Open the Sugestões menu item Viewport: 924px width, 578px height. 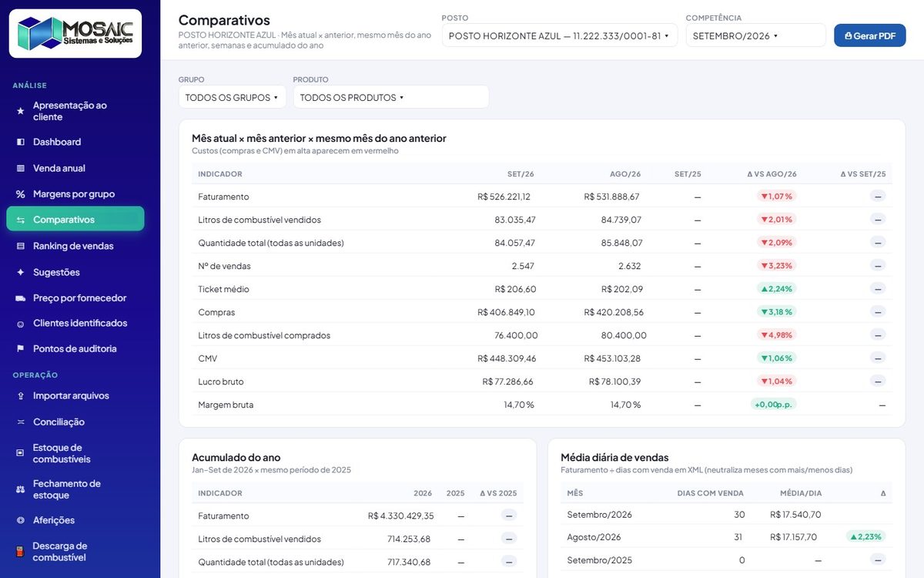(75, 272)
